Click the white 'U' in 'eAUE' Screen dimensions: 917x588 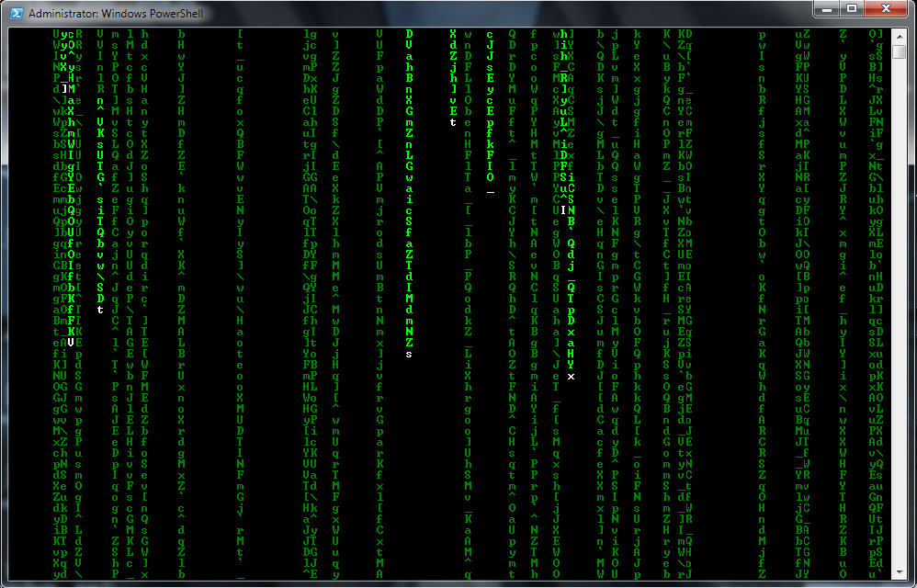click(x=71, y=343)
